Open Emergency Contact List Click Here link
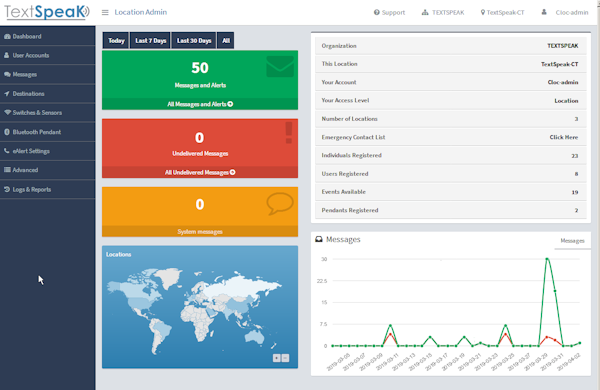Screen dimensions: 600x390 point(564,137)
